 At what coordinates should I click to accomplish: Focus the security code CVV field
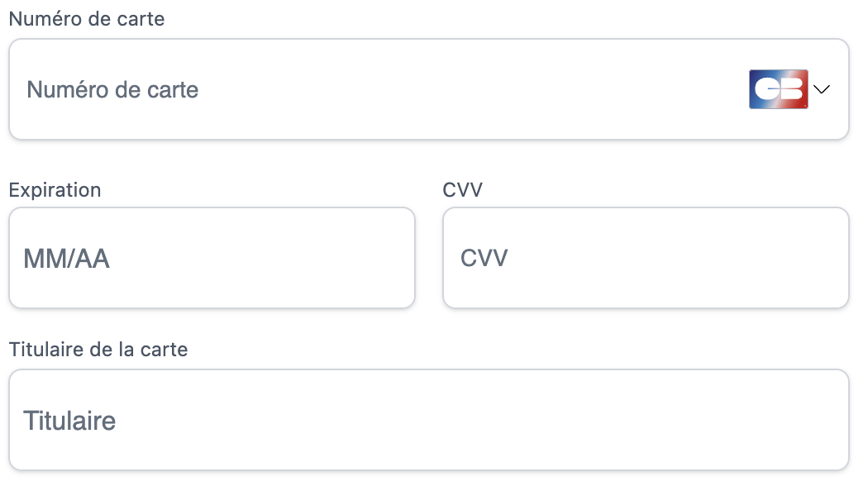(646, 259)
